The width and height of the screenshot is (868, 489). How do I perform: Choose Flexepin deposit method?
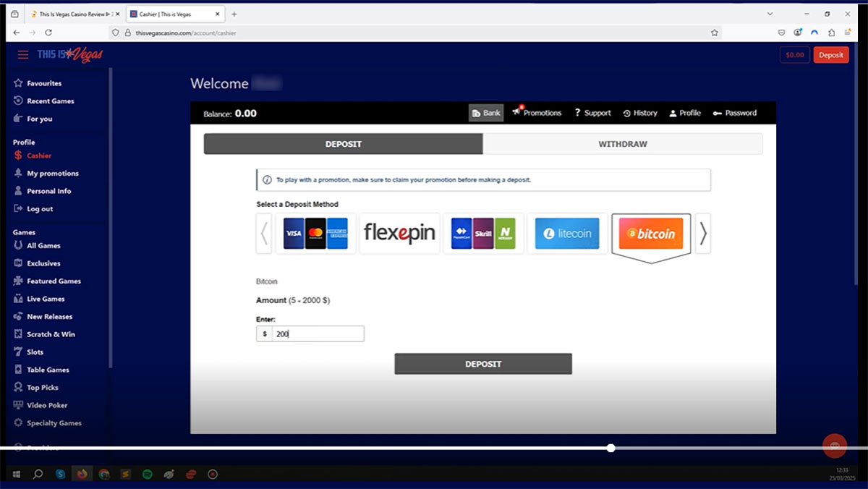pos(399,234)
